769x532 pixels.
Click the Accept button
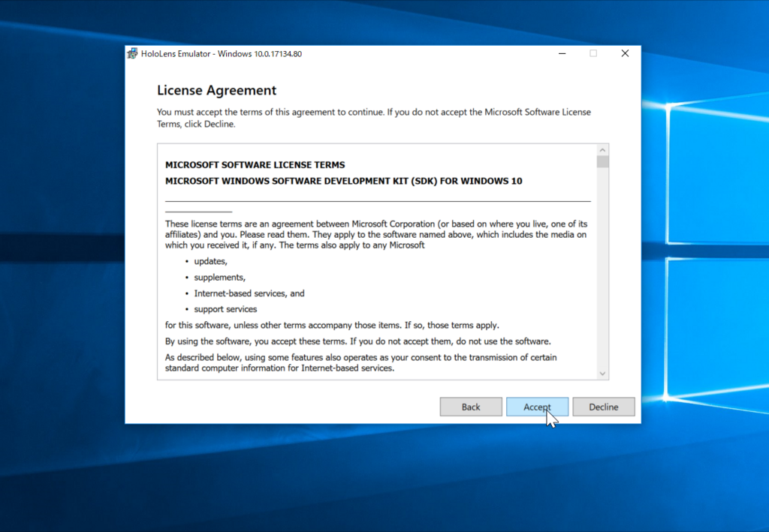point(537,407)
